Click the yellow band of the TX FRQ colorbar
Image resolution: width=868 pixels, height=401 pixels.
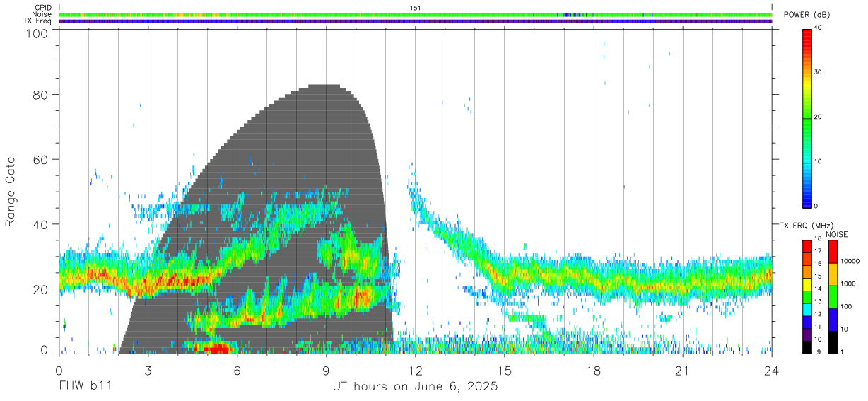click(x=807, y=284)
